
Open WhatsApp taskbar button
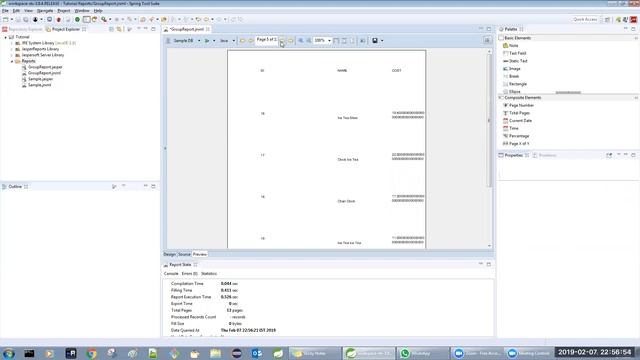coord(422,353)
